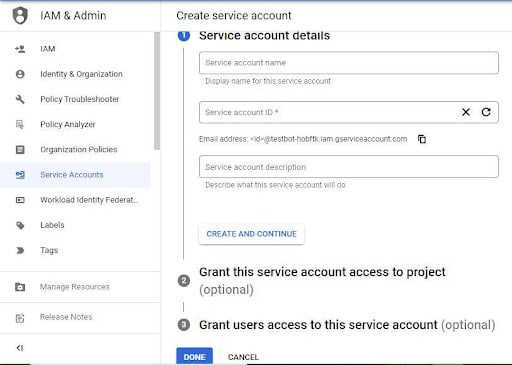Viewport: 512px width, 365px height.
Task: Click the email address text
Action: pyautogui.click(x=303, y=139)
